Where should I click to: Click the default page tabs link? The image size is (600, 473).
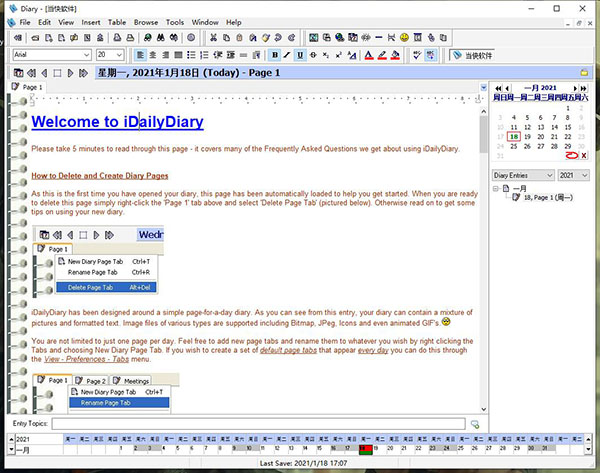click(288, 350)
